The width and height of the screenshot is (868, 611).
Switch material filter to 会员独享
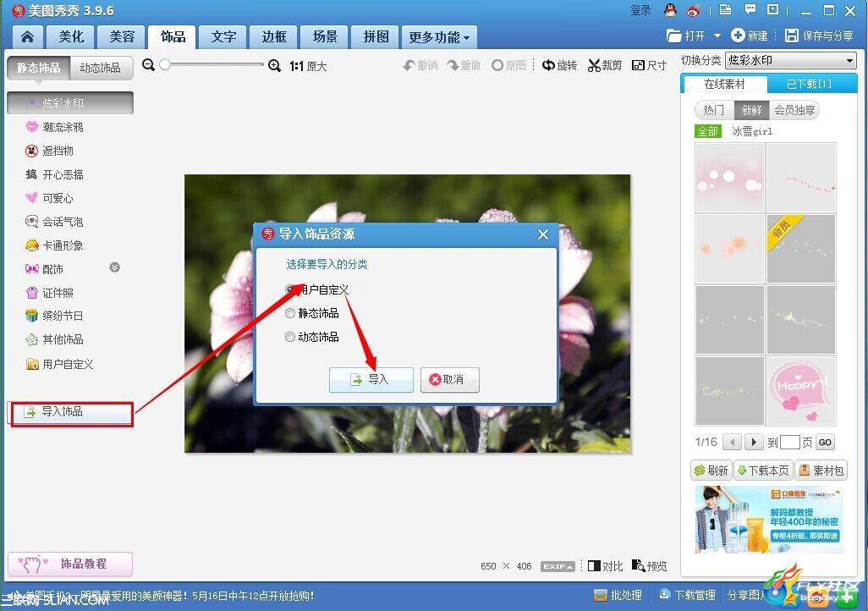coord(794,110)
